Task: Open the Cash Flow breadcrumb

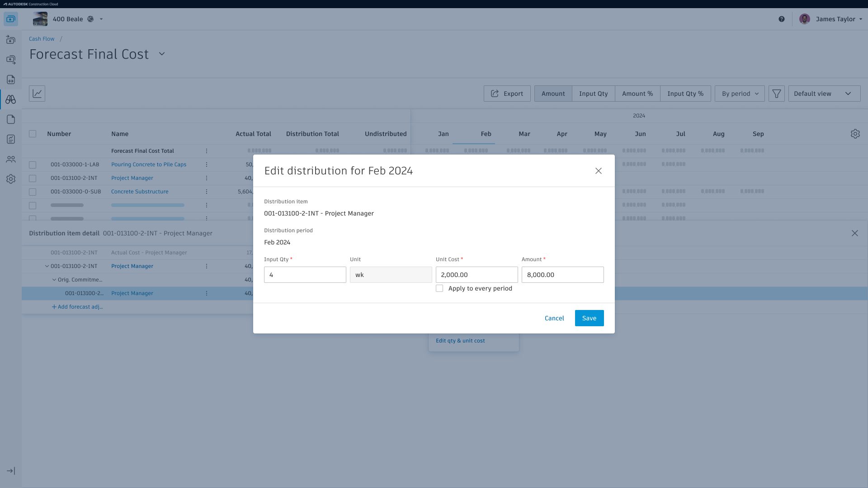Action: click(42, 39)
